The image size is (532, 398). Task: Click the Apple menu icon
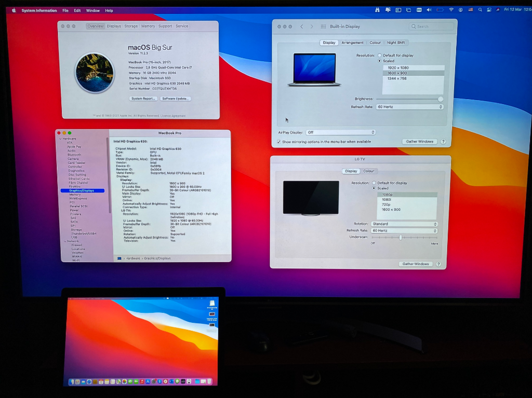click(x=14, y=10)
